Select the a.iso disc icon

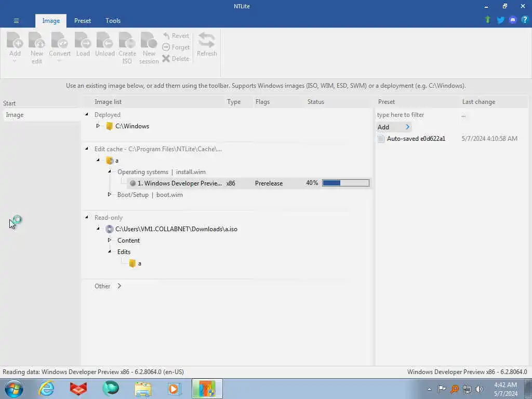pyautogui.click(x=109, y=229)
